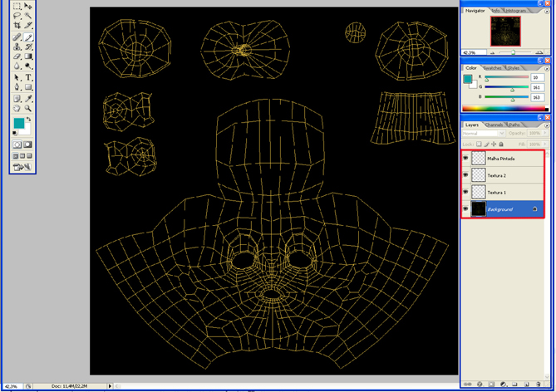Switch to the Channels tab
Viewport: 556px width, 392px height.
494,125
